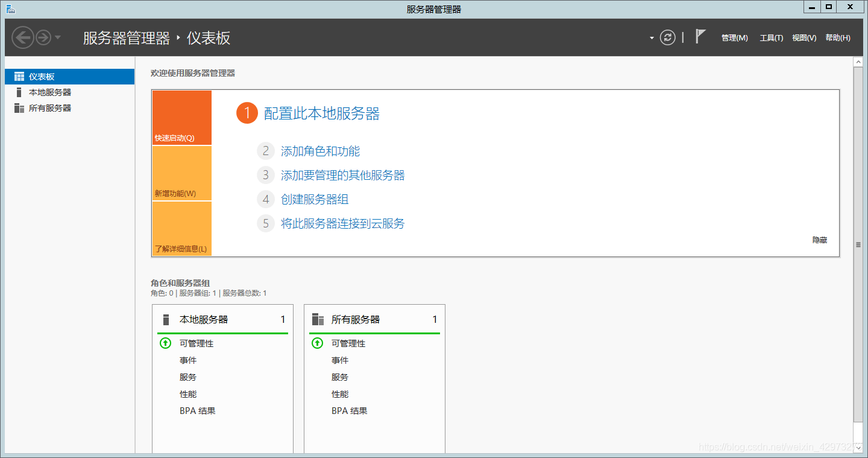Viewport: 868px width, 458px height.
Task: Click the scrollbar down arrow
Action: point(858,448)
